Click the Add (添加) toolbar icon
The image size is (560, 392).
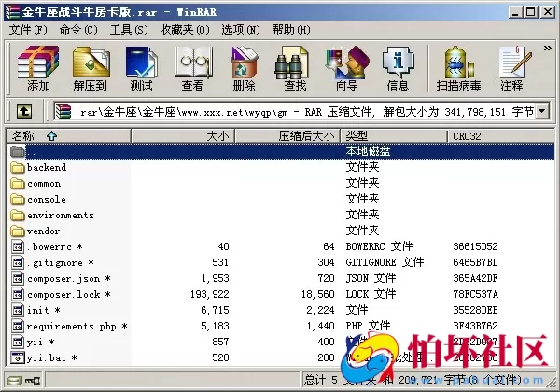tap(38, 67)
